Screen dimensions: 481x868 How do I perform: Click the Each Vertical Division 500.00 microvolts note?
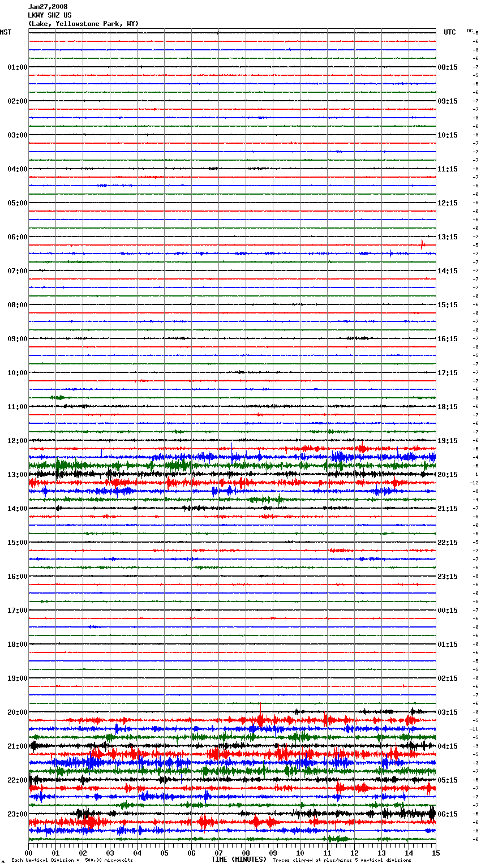click(x=72, y=861)
